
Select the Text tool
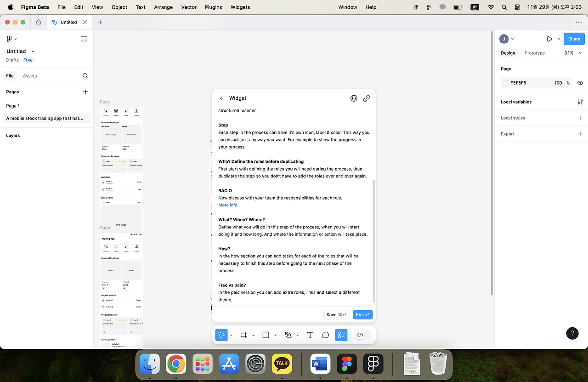pos(310,335)
